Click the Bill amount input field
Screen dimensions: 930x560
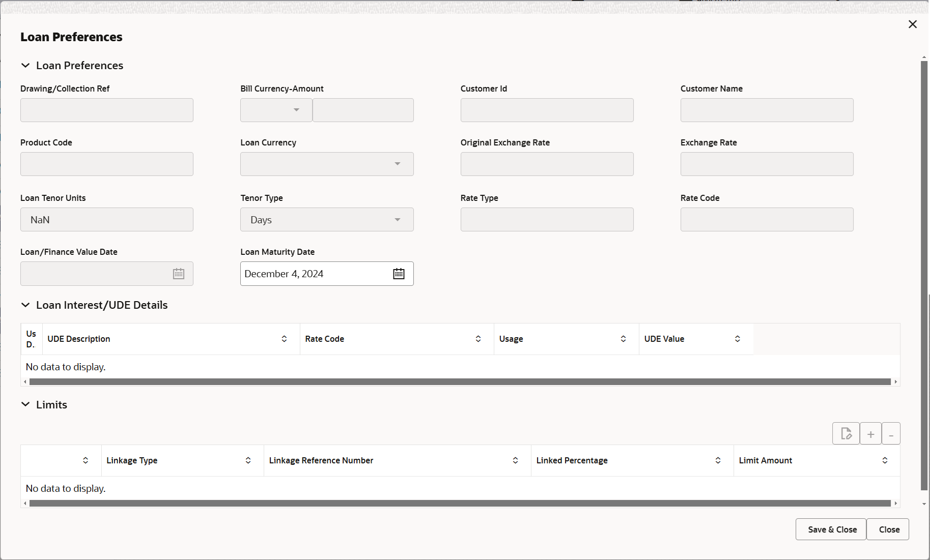tap(363, 110)
